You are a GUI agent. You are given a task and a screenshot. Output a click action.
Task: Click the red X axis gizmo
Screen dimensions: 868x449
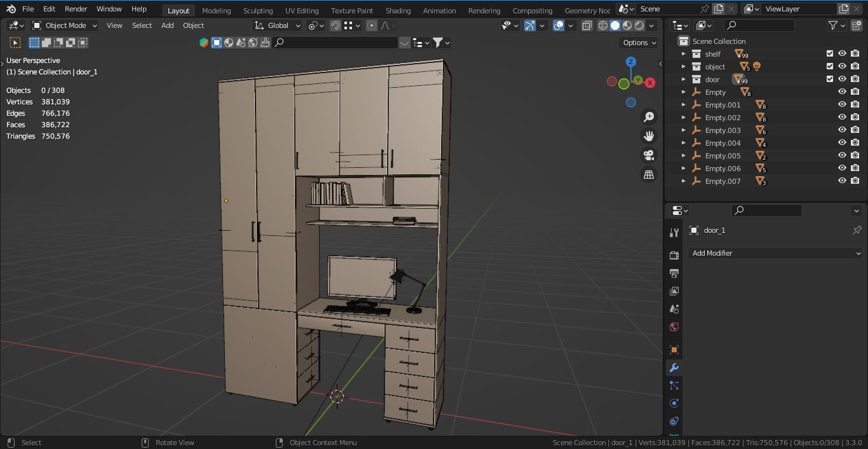click(x=650, y=83)
